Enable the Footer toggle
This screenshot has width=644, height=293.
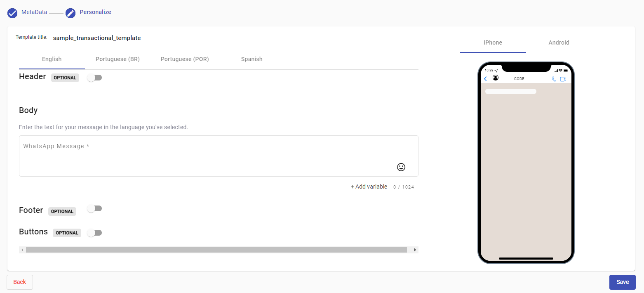94,209
